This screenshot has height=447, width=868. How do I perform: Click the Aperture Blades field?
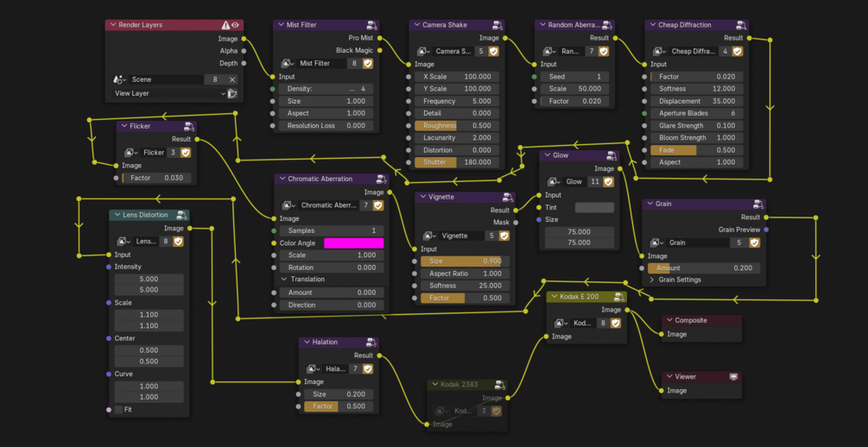[x=696, y=113]
